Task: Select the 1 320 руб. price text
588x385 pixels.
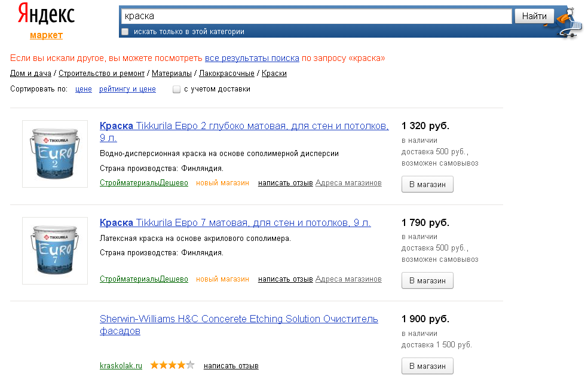Action: 425,126
